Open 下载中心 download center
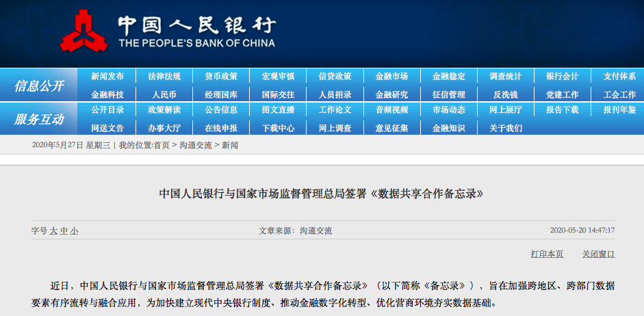The height and width of the screenshot is (316, 644). pyautogui.click(x=278, y=128)
